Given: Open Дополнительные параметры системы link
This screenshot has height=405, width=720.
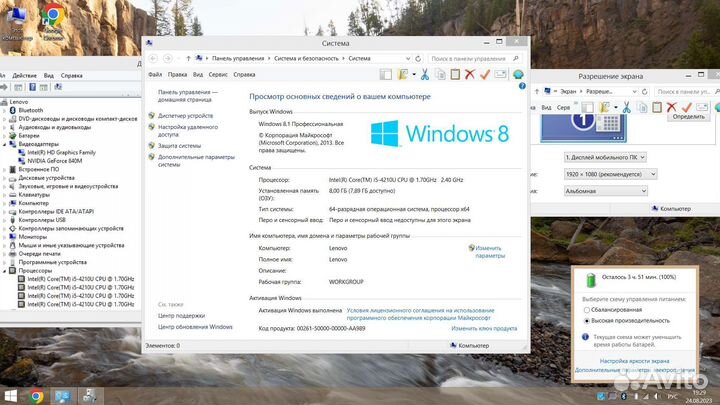Looking at the screenshot, I should point(196,161).
